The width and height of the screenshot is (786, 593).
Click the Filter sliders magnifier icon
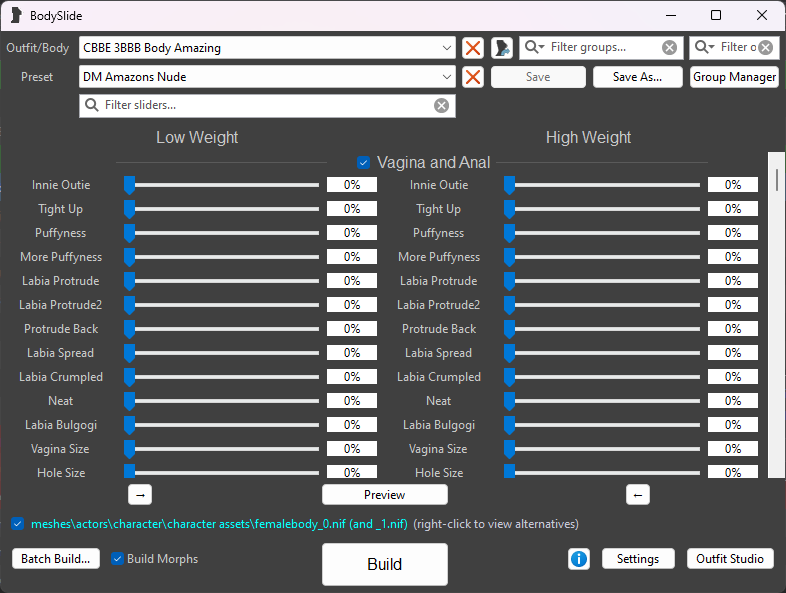92,105
